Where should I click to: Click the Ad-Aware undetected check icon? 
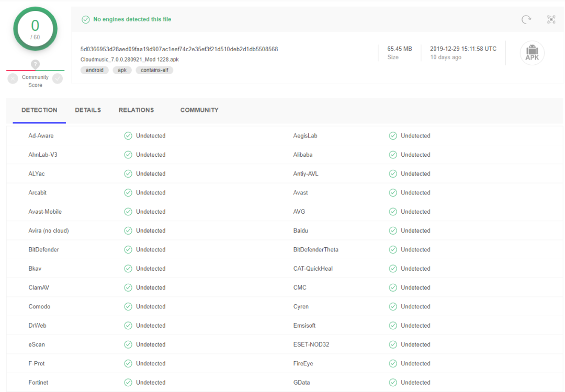click(x=128, y=136)
